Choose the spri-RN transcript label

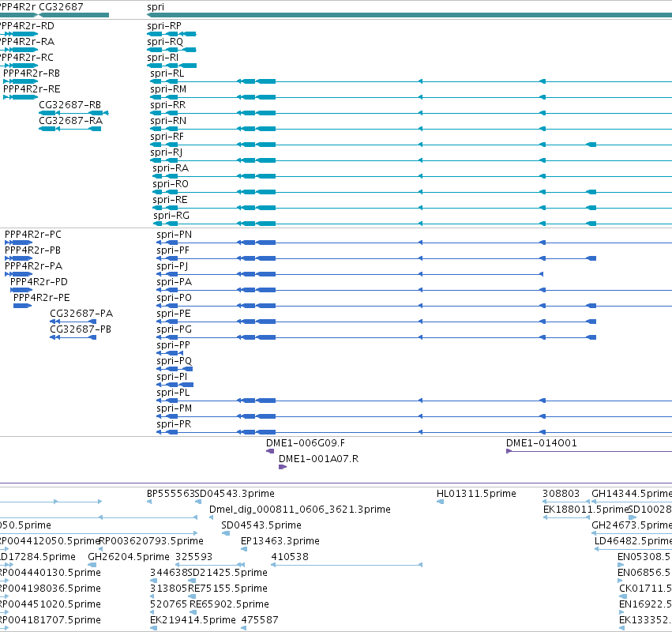tap(168, 121)
